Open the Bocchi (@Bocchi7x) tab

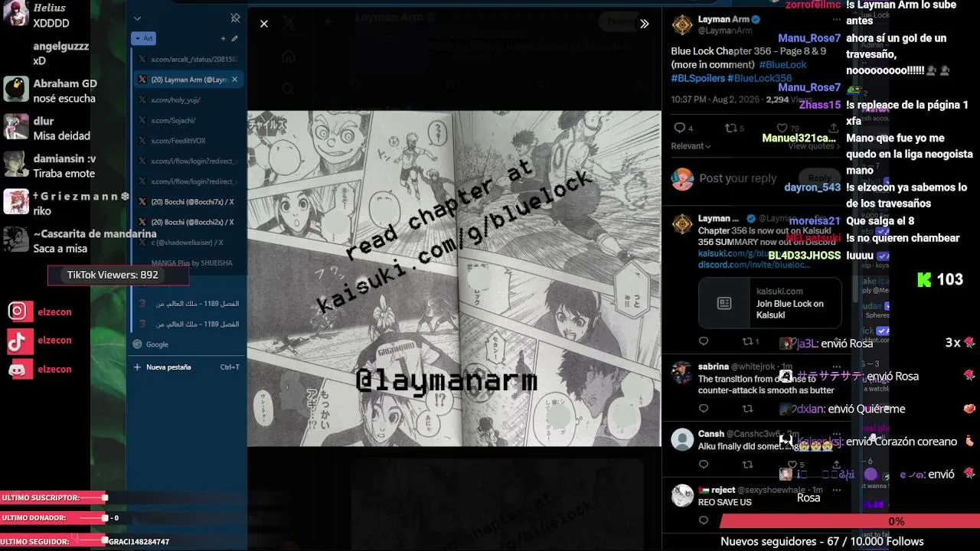(188, 201)
